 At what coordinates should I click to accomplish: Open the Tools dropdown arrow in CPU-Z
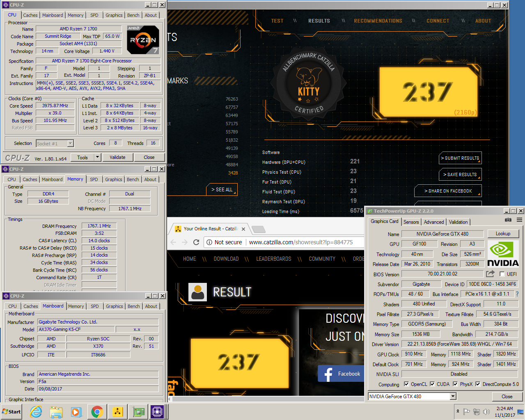pyautogui.click(x=97, y=157)
